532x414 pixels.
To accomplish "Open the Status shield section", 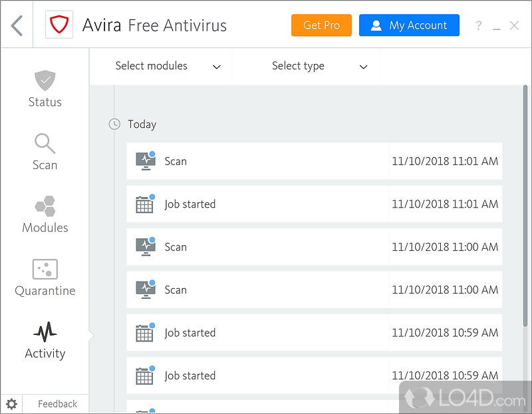I will pyautogui.click(x=45, y=89).
